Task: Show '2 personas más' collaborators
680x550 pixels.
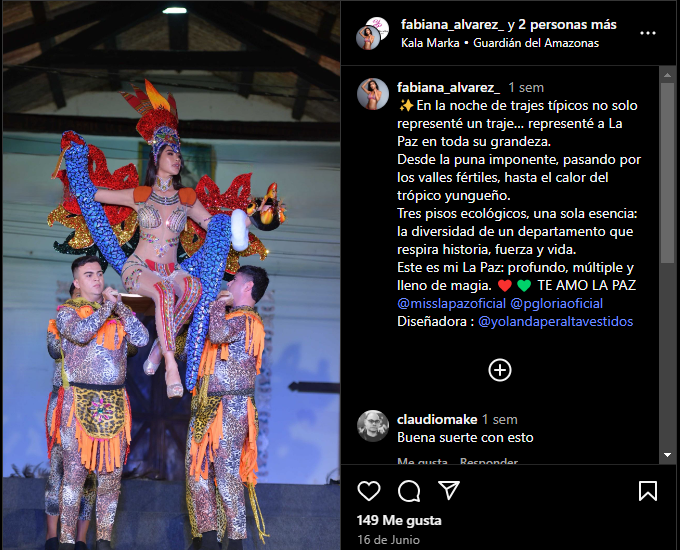Action: pos(567,25)
